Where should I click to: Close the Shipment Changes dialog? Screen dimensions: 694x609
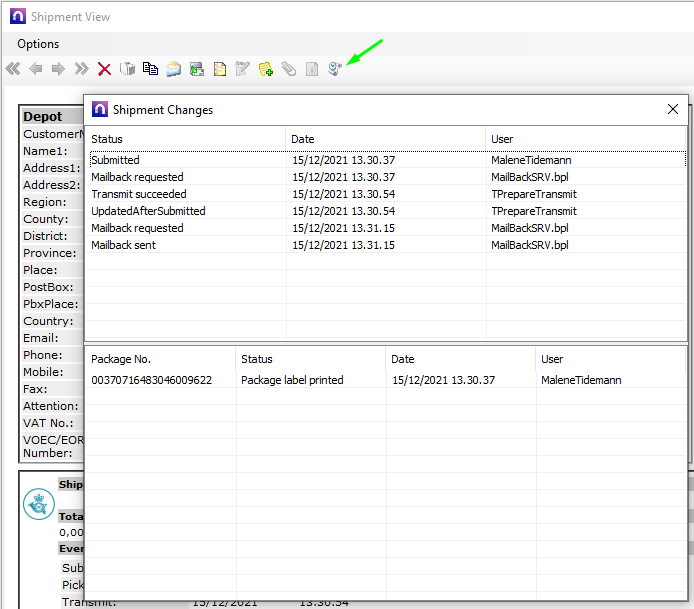pyautogui.click(x=673, y=110)
